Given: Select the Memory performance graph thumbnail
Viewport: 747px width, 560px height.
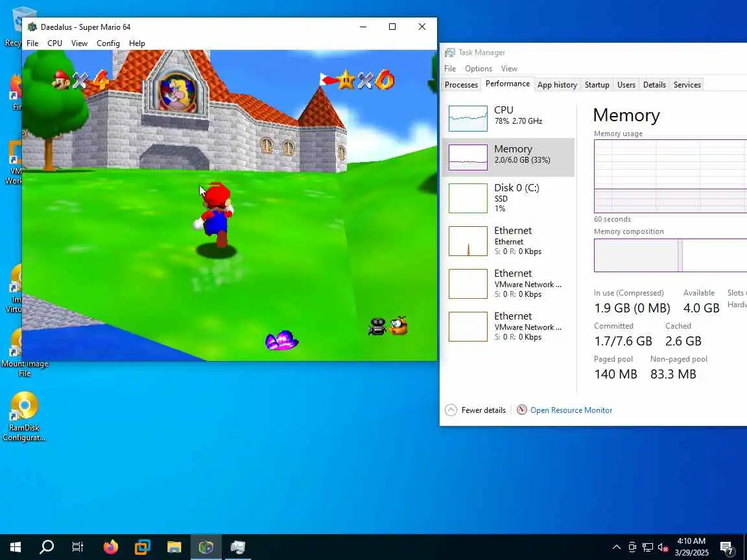Looking at the screenshot, I should [x=468, y=157].
